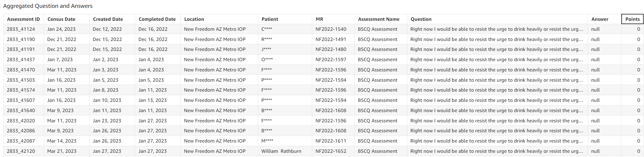Click the Dec 12, 2022 created date cell

click(107, 29)
